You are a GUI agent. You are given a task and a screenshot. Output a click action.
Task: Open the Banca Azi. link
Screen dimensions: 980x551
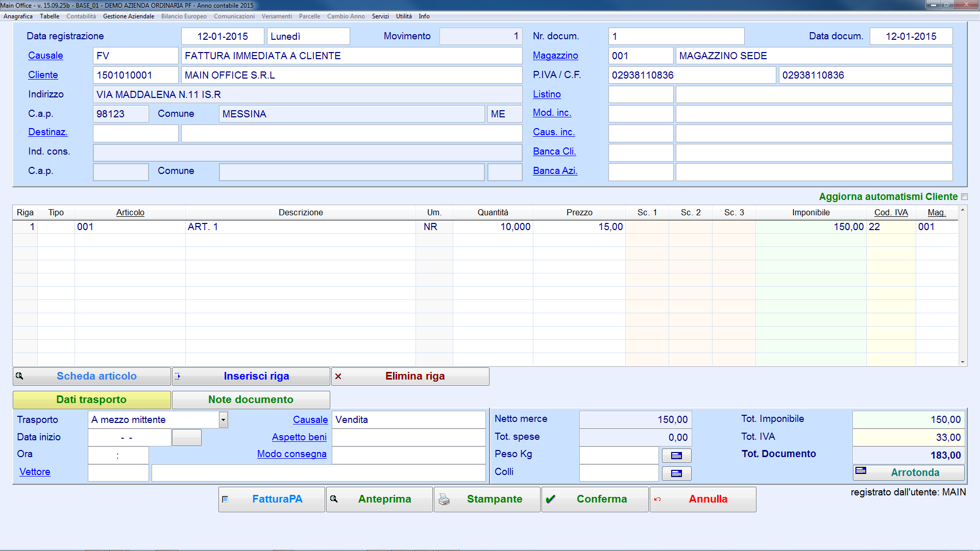[x=555, y=171]
